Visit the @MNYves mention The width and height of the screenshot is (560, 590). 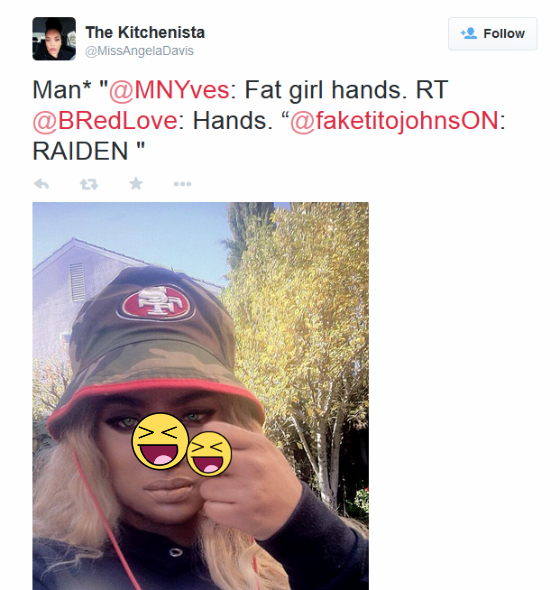tap(169, 90)
